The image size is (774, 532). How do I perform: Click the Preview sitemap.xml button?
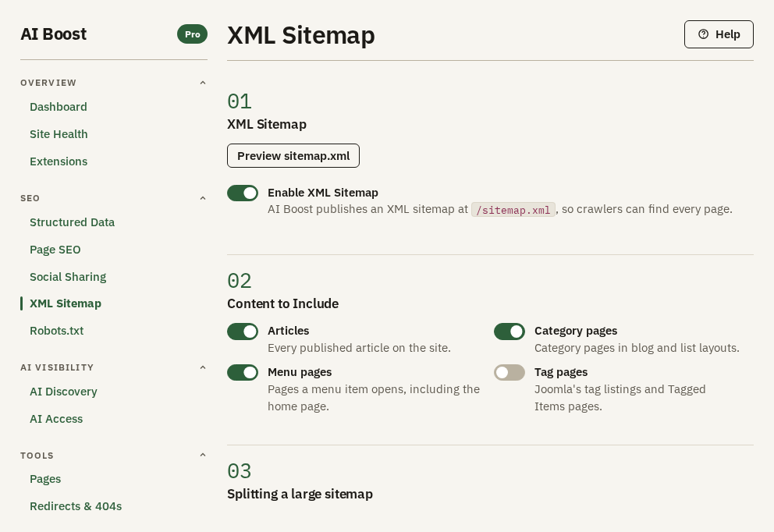point(293,156)
